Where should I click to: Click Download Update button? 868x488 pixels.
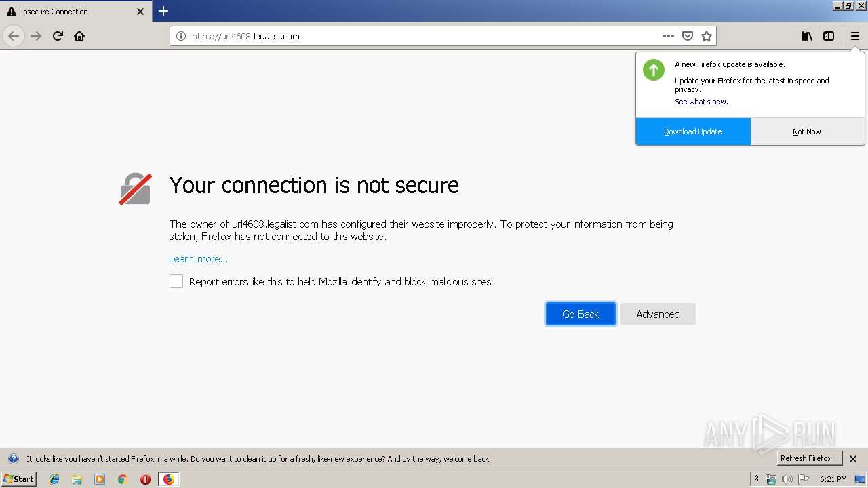pyautogui.click(x=693, y=131)
